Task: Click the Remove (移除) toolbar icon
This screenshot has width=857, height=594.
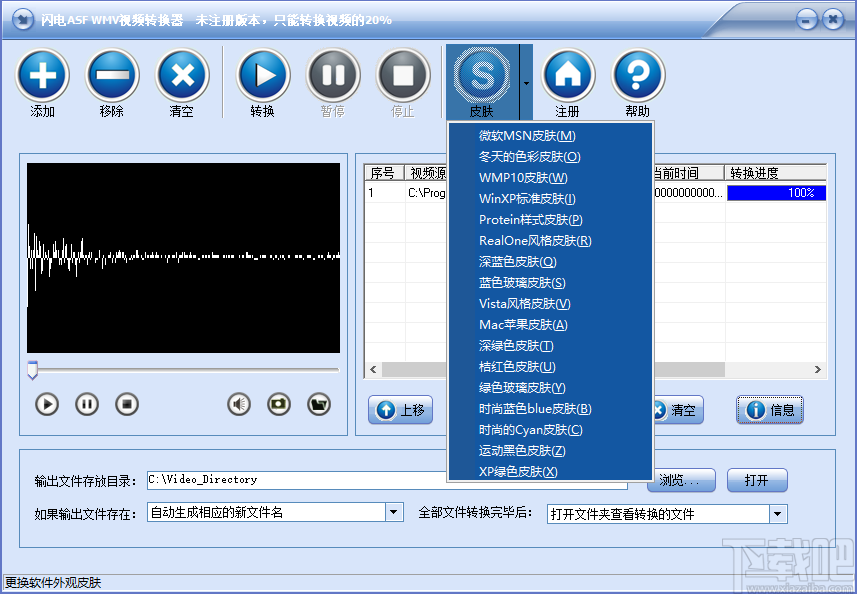Action: [112, 75]
